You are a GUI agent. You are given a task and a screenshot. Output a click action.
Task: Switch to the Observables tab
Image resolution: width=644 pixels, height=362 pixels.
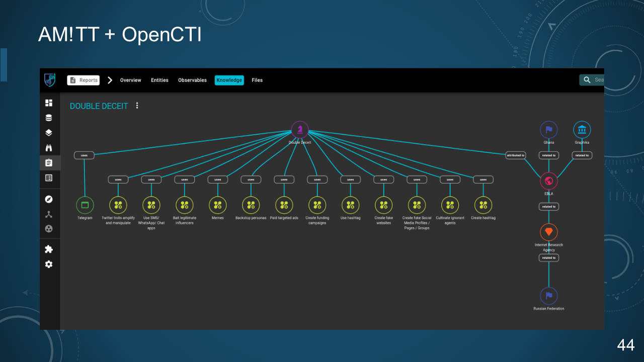(192, 80)
